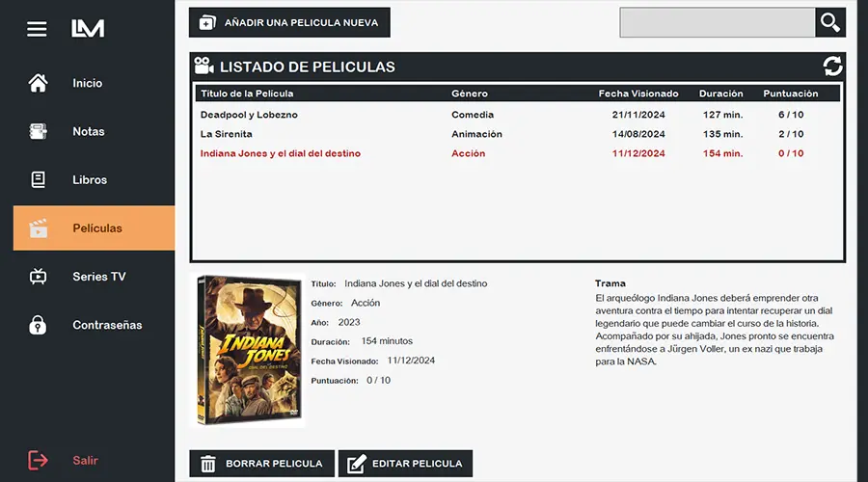Click the 135 min. duration cell
Image resolution: width=868 pixels, height=482 pixels.
coord(723,134)
